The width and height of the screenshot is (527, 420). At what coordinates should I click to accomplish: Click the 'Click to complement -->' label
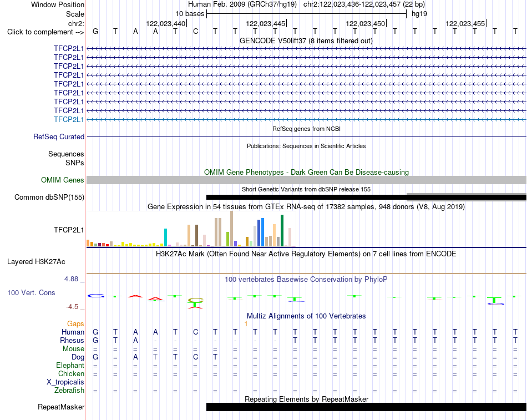point(45,32)
